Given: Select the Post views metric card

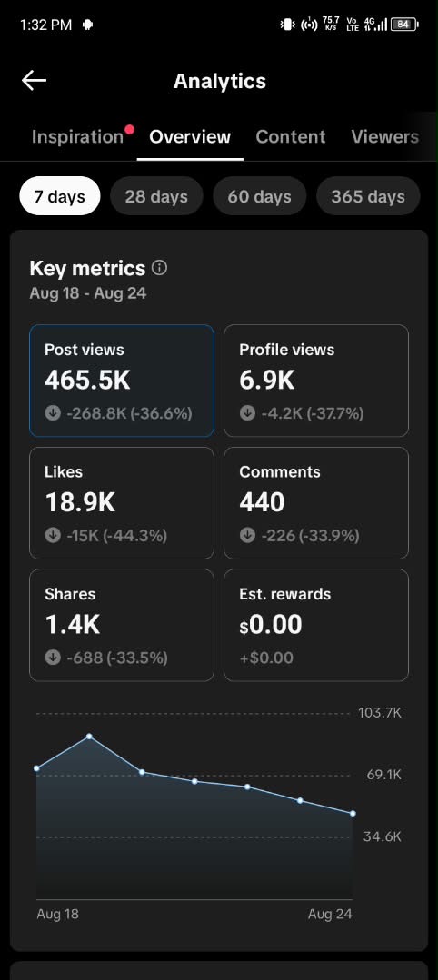Looking at the screenshot, I should click(x=122, y=381).
